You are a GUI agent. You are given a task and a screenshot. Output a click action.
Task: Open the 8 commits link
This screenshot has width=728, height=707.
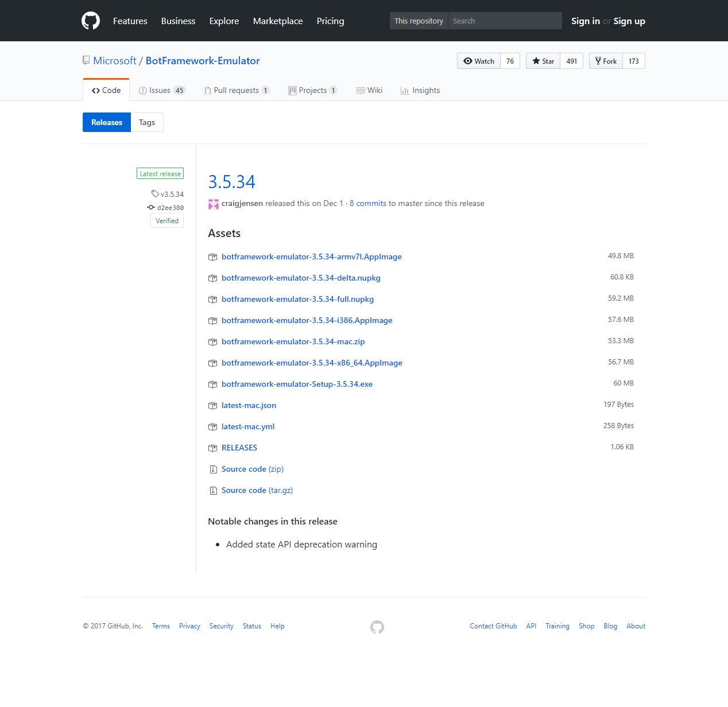[367, 203]
